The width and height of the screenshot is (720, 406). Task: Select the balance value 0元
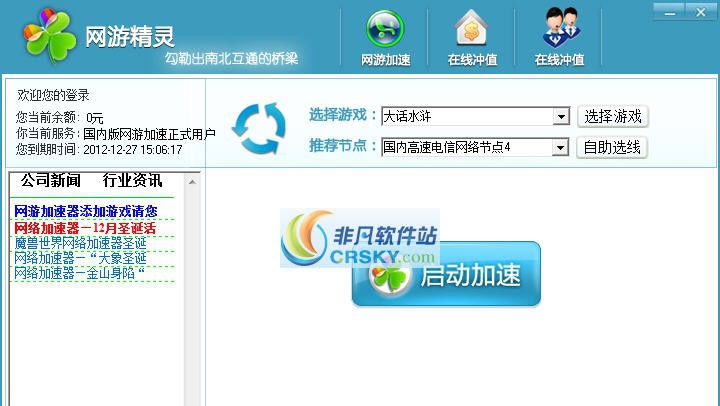[x=95, y=118]
